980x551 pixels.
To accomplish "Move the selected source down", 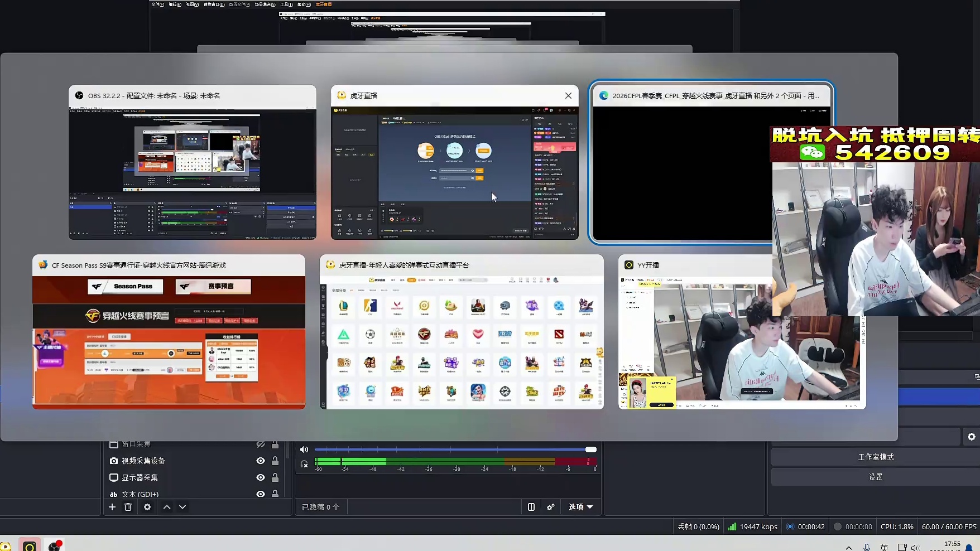I will (x=182, y=507).
